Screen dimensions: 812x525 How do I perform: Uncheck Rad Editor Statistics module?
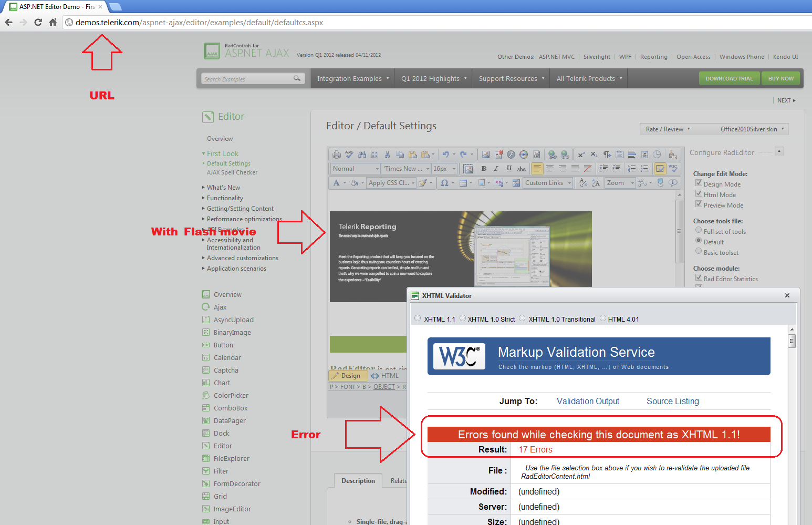tap(699, 277)
